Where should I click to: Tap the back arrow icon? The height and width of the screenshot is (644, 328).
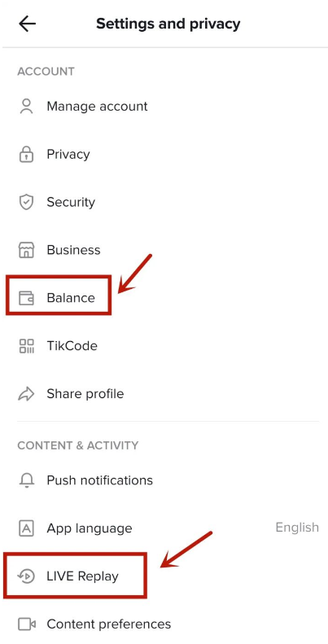(x=27, y=24)
